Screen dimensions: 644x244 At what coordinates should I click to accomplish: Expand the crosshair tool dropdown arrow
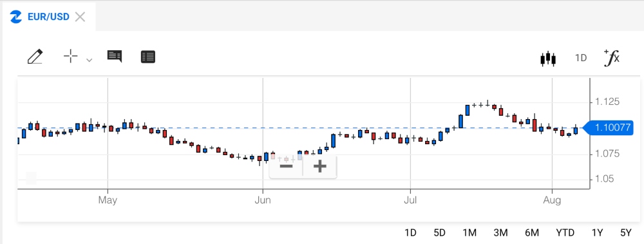click(89, 61)
